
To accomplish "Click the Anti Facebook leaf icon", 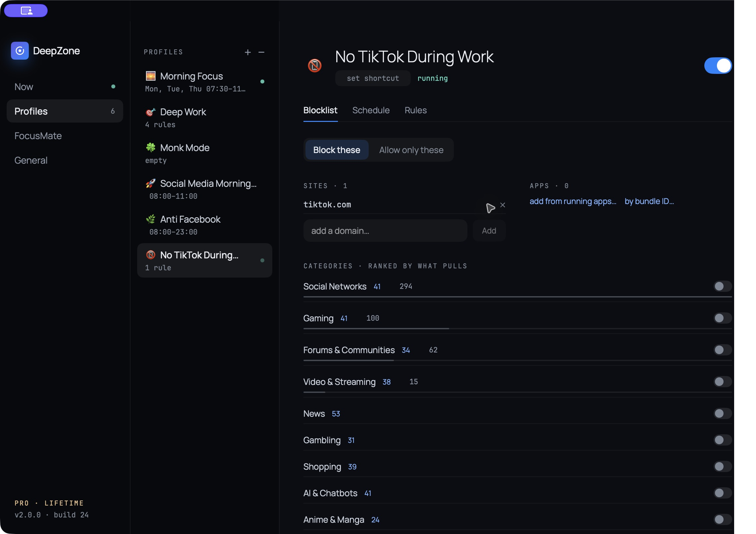I will (x=151, y=219).
